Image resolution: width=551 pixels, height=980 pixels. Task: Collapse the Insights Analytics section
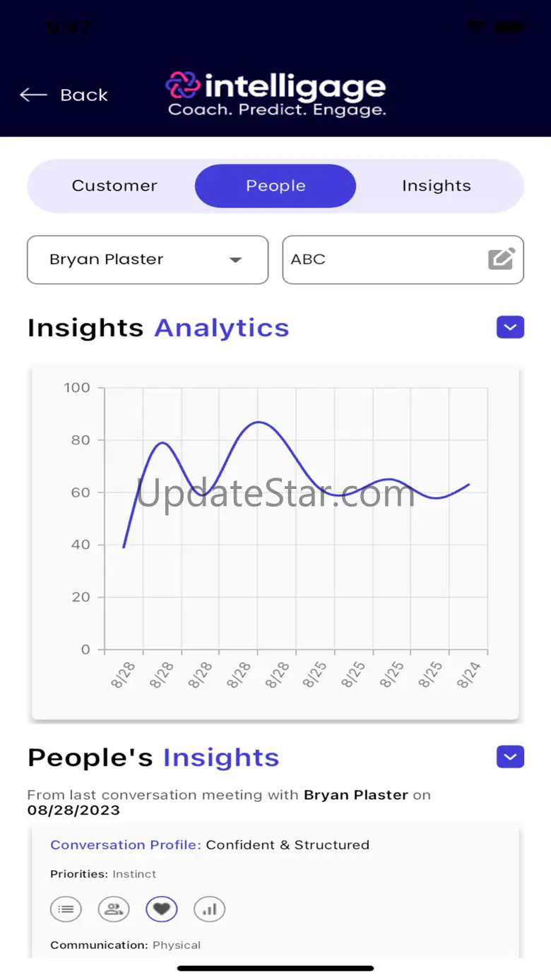point(510,327)
